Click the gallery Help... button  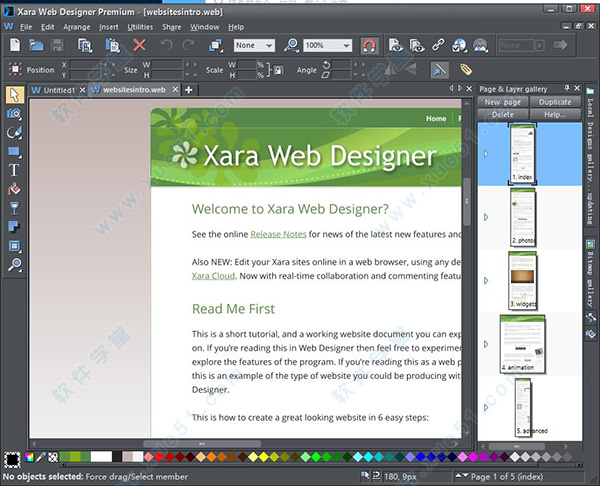[x=555, y=114]
